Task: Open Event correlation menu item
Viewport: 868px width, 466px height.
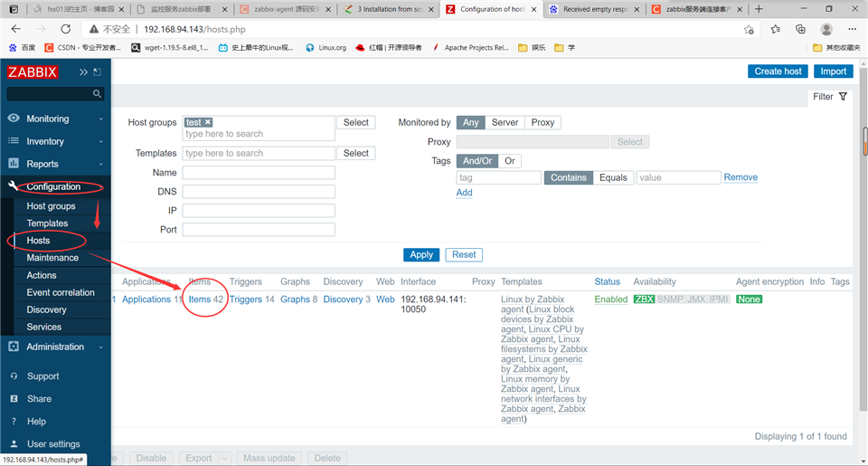Action: 61,292
